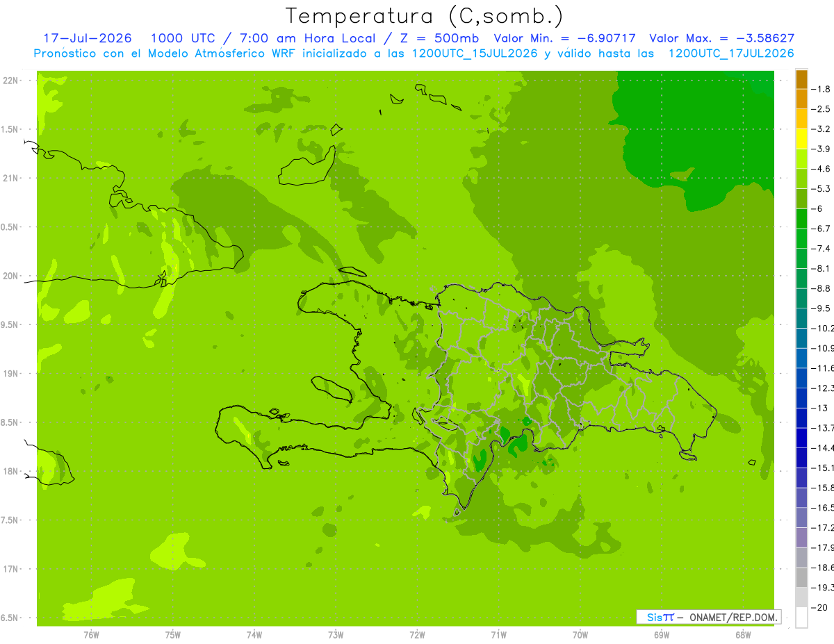This screenshot has height=644, width=834.
Task: Click colorbar value '-20'
Action: 819,608
